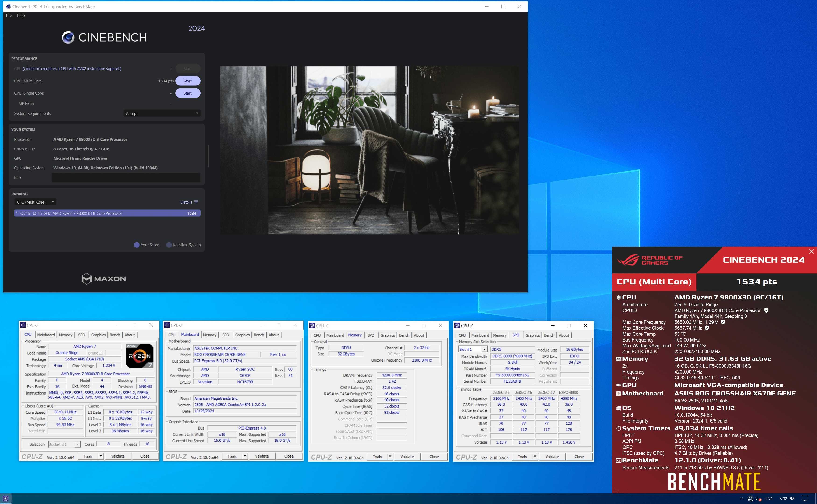817x504 pixels.
Task: Start the CPU (Single Core) benchmark
Action: [188, 93]
